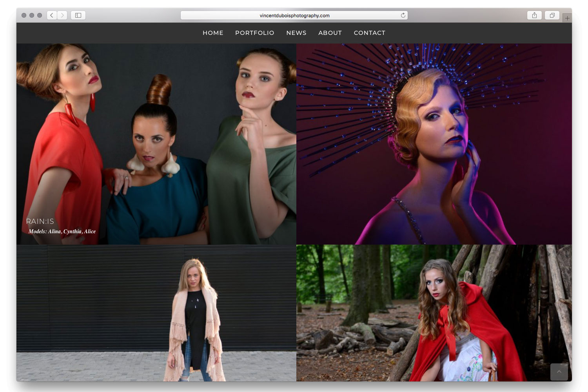This screenshot has height=392, width=588.
Task: Open the HOME page
Action: point(213,33)
